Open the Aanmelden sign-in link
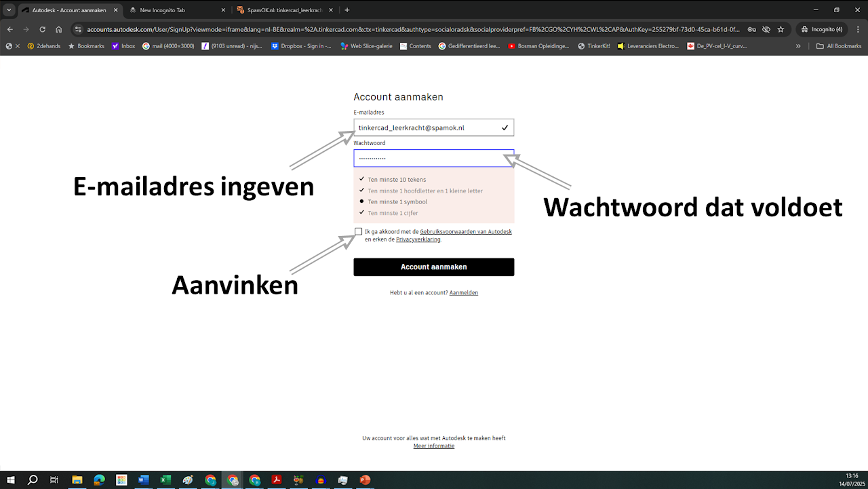The image size is (868, 489). point(464,292)
